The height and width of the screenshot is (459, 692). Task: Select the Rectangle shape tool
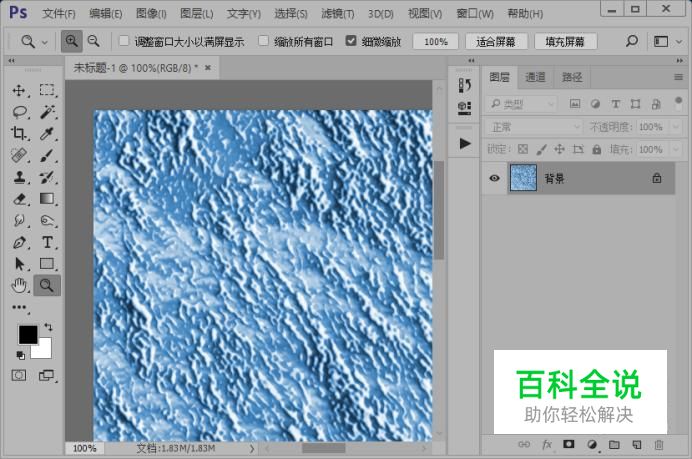coord(47,264)
